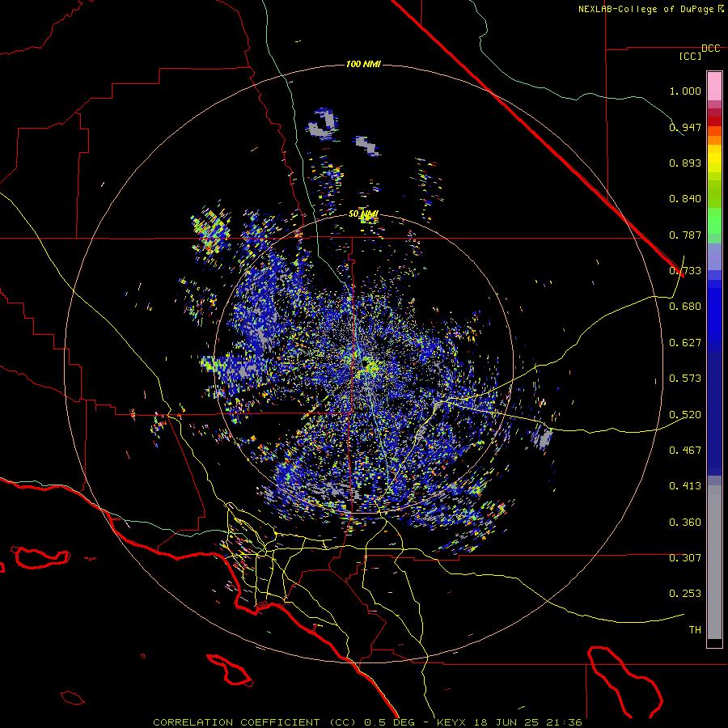The width and height of the screenshot is (728, 728).
Task: Click the 0.253 value on the color scale
Action: (x=685, y=594)
